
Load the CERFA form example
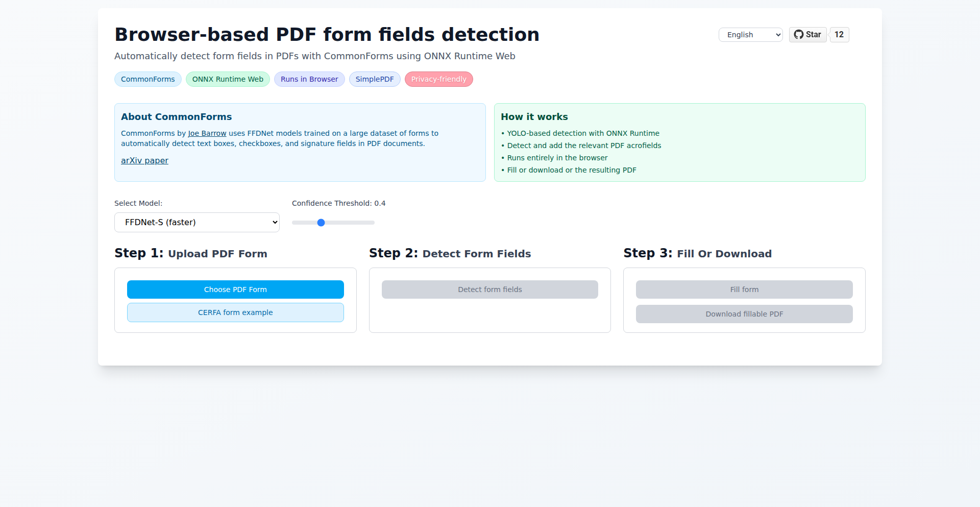(235, 312)
